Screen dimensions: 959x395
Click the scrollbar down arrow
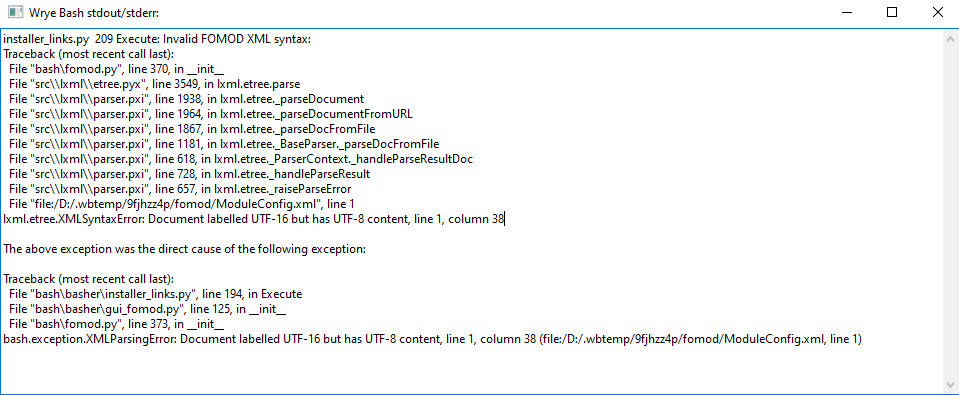pyautogui.click(x=950, y=385)
